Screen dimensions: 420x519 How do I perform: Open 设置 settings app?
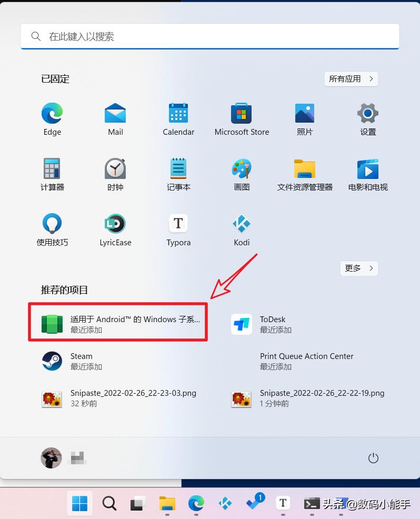click(x=368, y=119)
